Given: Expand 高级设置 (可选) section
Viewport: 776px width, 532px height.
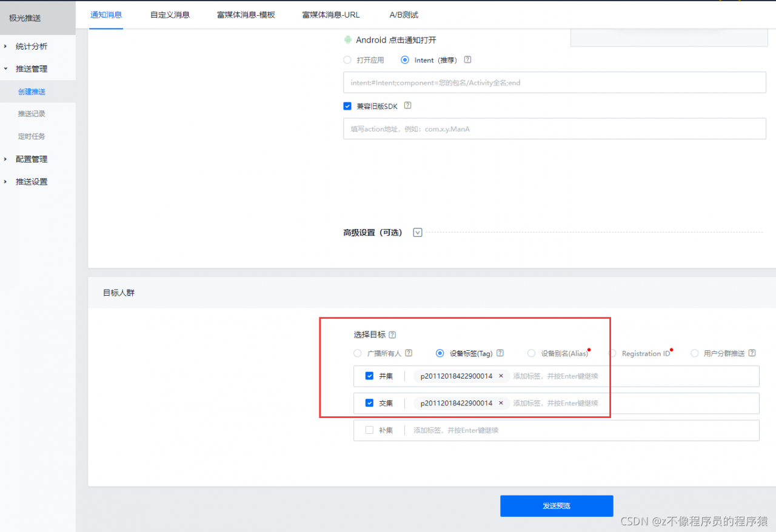Looking at the screenshot, I should coord(417,232).
